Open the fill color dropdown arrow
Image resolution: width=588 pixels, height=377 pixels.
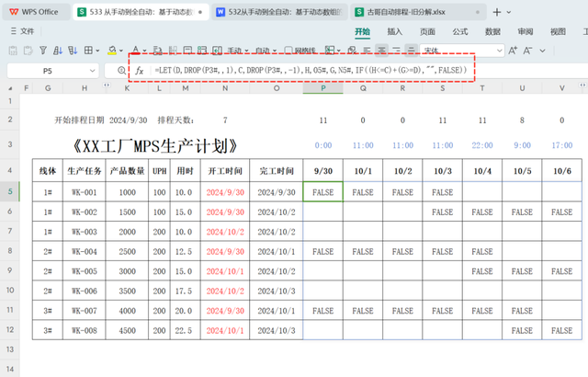pyautogui.click(x=120, y=51)
